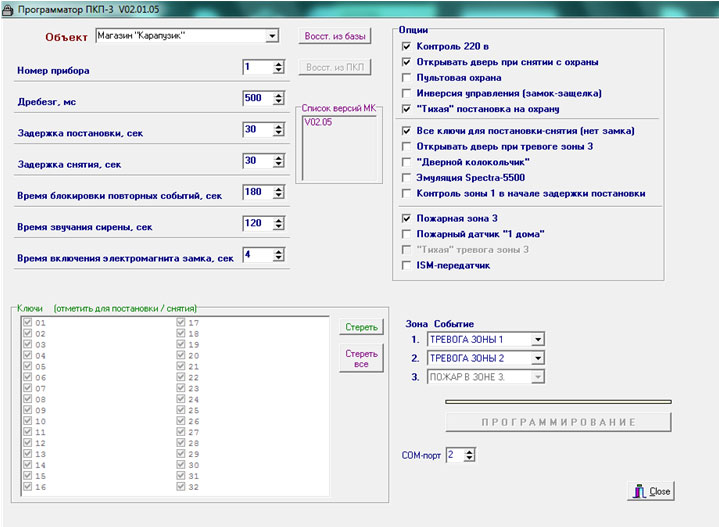Image resolution: width=719 pixels, height=527 pixels.
Task: Use the Дребезг, мс spinner arrows
Action: [x=278, y=99]
